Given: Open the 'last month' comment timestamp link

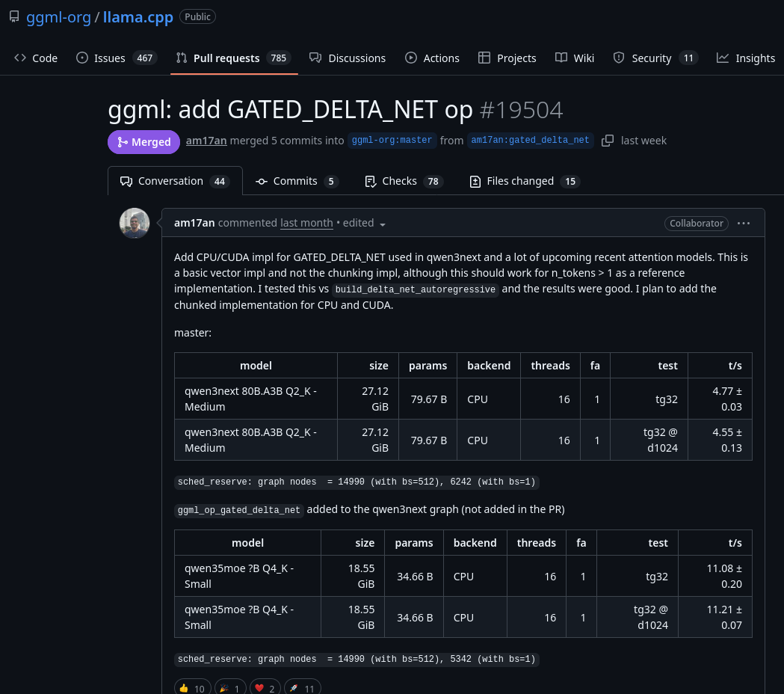Looking at the screenshot, I should [306, 223].
